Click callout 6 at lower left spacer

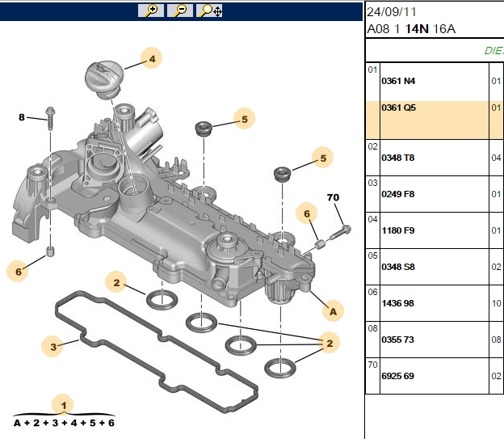coord(18,272)
